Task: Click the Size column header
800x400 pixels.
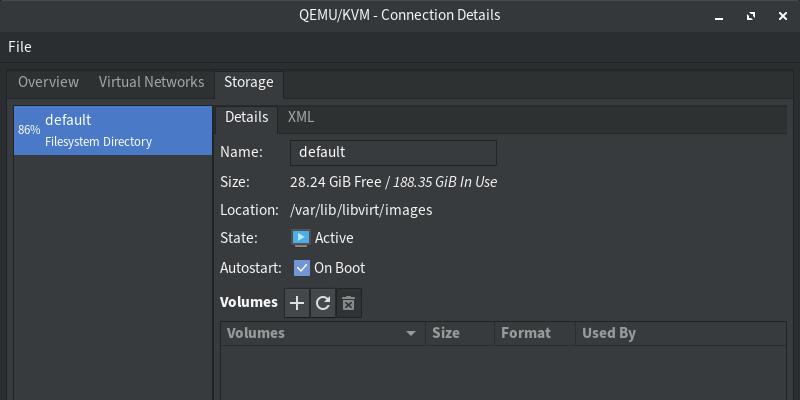Action: pos(446,333)
